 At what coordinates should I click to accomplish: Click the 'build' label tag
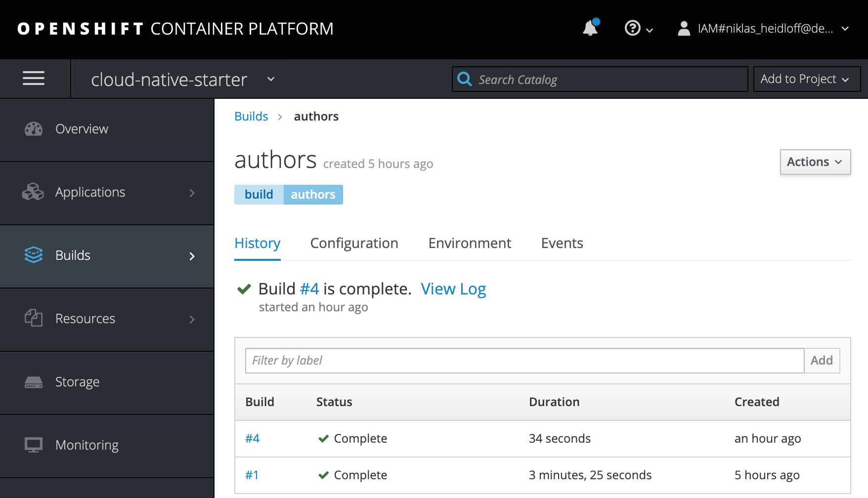[259, 195]
